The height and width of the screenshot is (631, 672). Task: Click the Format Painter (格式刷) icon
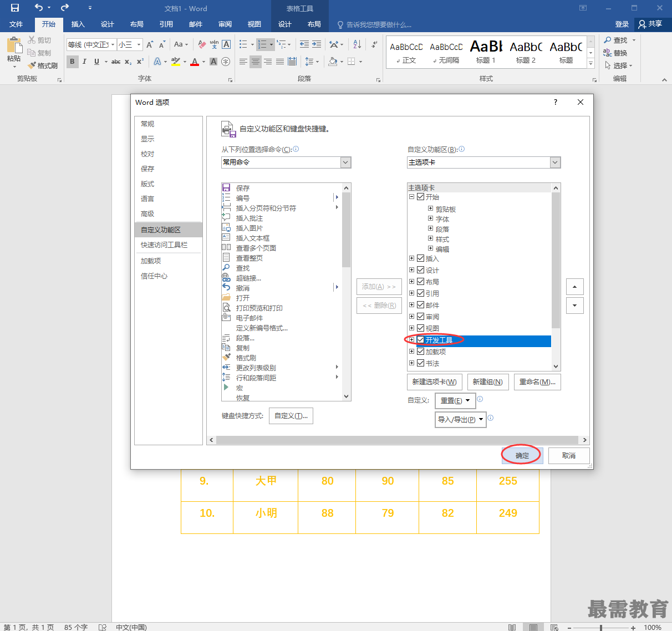(x=32, y=65)
